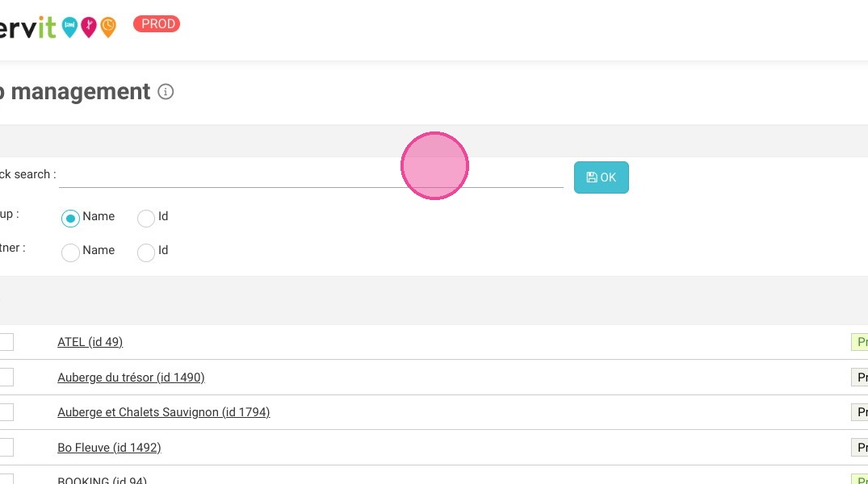Viewport: 868px width, 484px height.
Task: Click the pink activity pin logo icon
Action: click(x=89, y=27)
